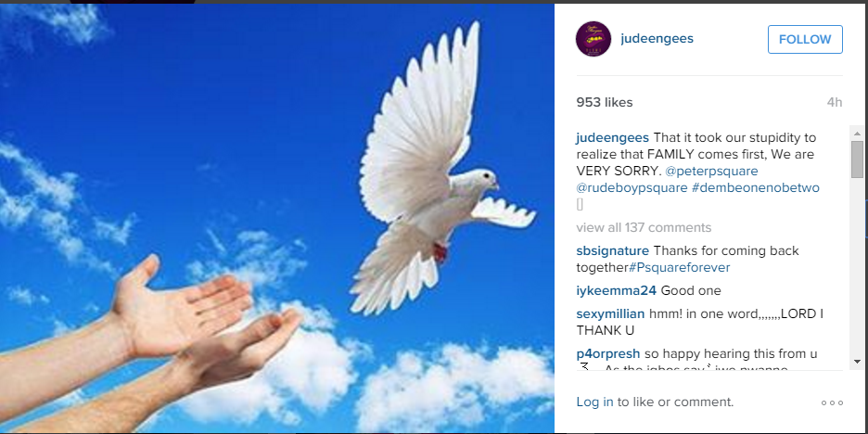Click judeengees username in caption
This screenshot has width=868, height=434.
pos(612,137)
